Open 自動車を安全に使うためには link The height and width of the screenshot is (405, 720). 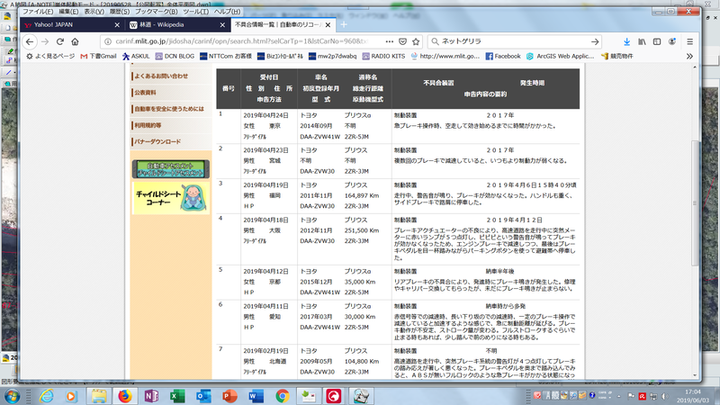[x=169, y=109]
